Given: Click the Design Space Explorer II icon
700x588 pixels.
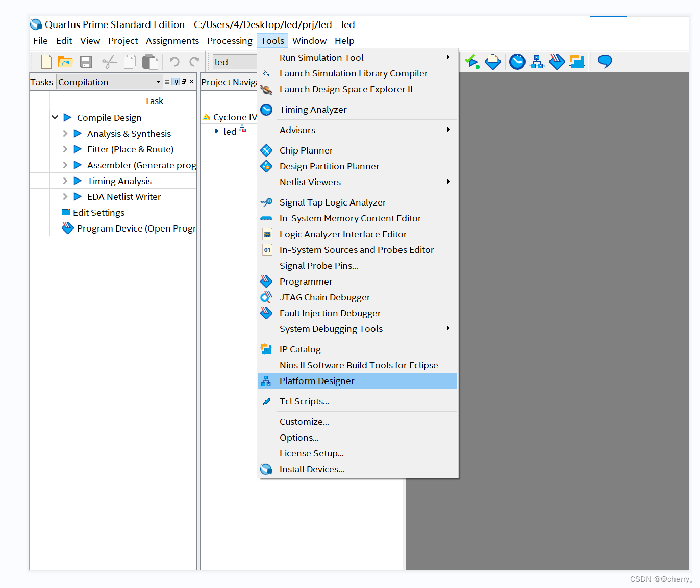Looking at the screenshot, I should click(266, 90).
